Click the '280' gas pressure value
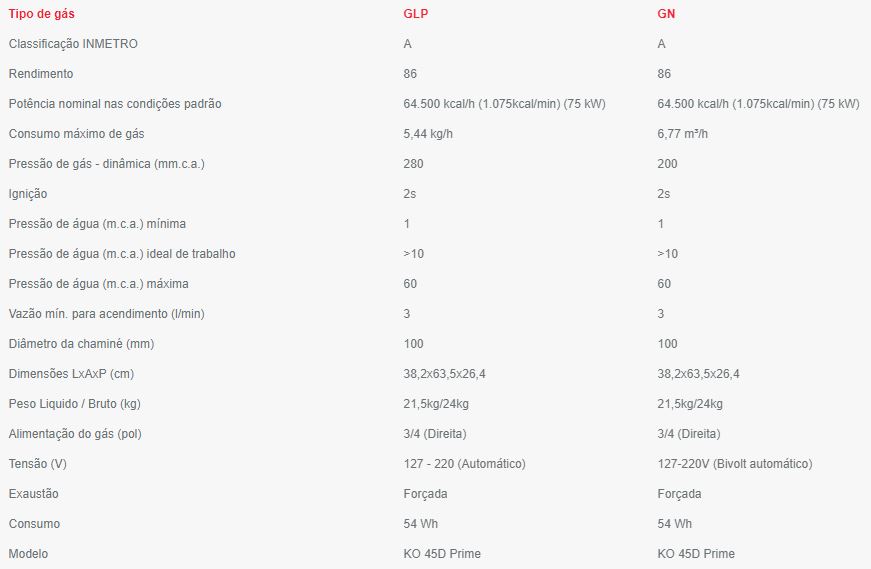This screenshot has width=871, height=569. coord(413,164)
